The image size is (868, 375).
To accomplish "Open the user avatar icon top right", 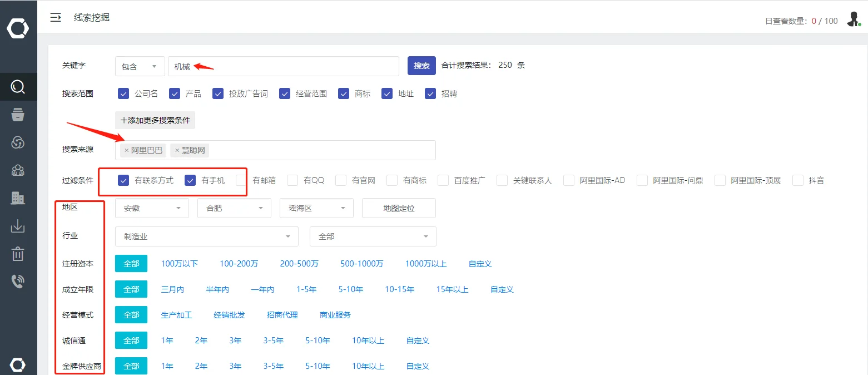I will 854,19.
